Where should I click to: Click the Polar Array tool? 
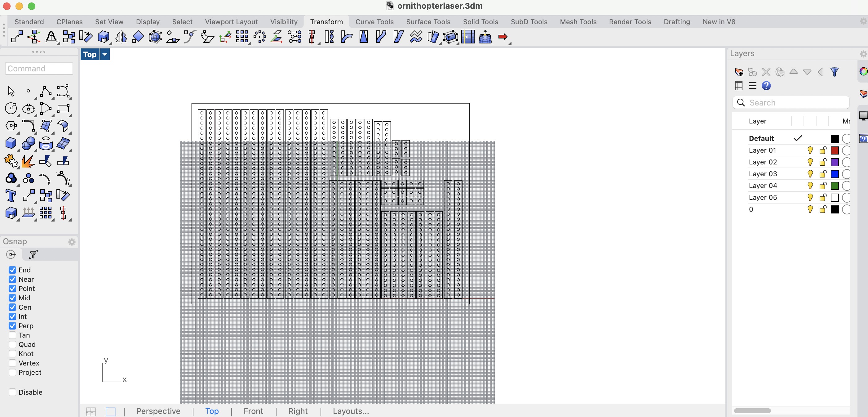click(x=260, y=36)
